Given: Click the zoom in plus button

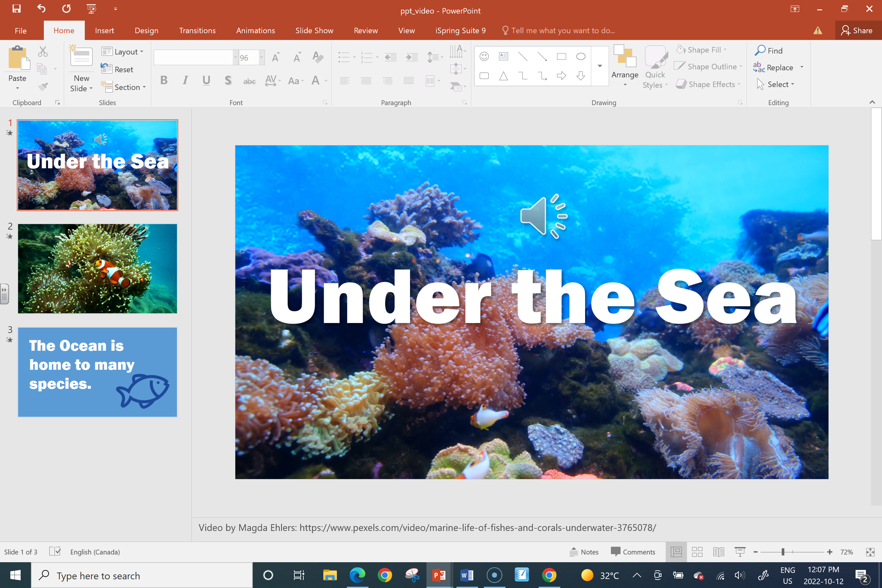Looking at the screenshot, I should 829,552.
